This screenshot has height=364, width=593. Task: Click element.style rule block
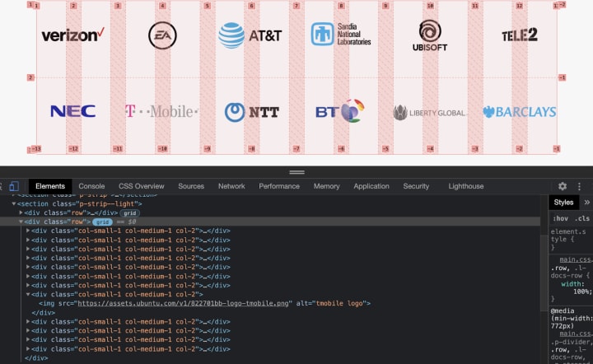tap(568, 240)
